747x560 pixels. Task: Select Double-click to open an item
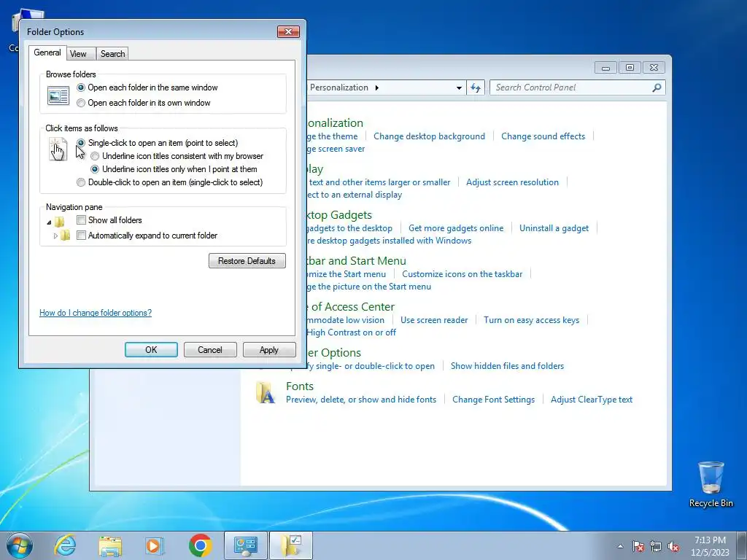[x=169, y=182]
